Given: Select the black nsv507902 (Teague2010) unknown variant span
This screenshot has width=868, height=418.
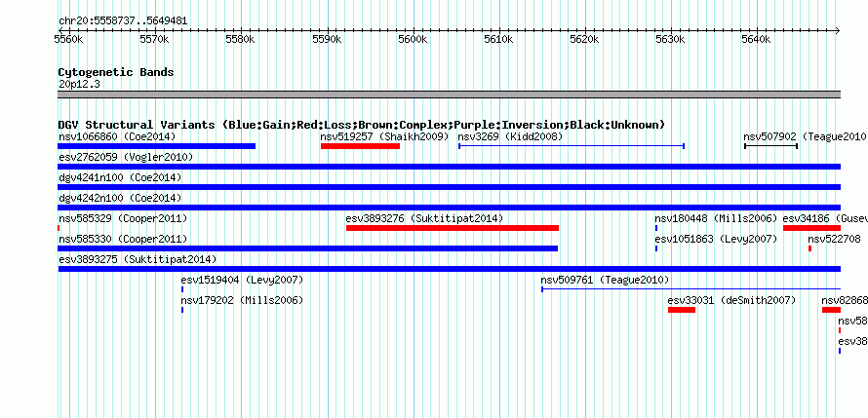Looking at the screenshot, I should pos(771,146).
